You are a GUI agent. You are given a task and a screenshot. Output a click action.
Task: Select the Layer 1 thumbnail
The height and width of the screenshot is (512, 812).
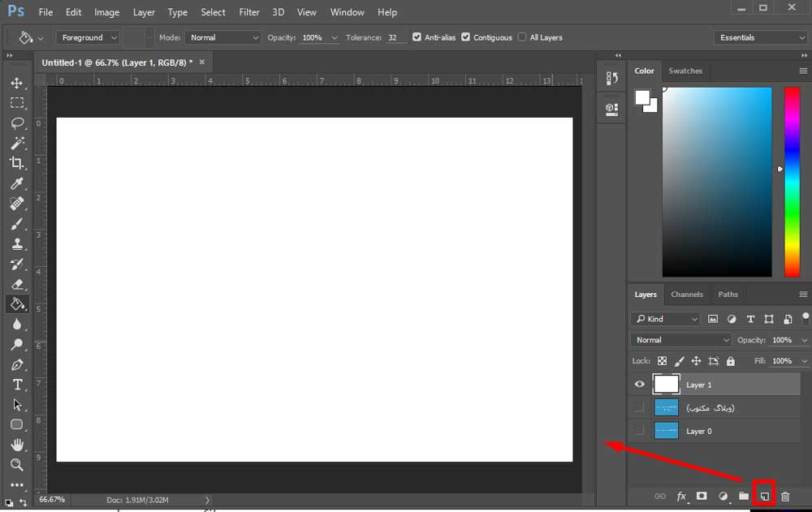[x=666, y=384]
